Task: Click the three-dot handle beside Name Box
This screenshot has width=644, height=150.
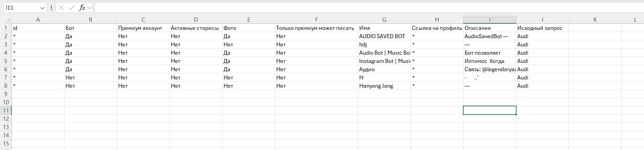Action: click(x=51, y=8)
